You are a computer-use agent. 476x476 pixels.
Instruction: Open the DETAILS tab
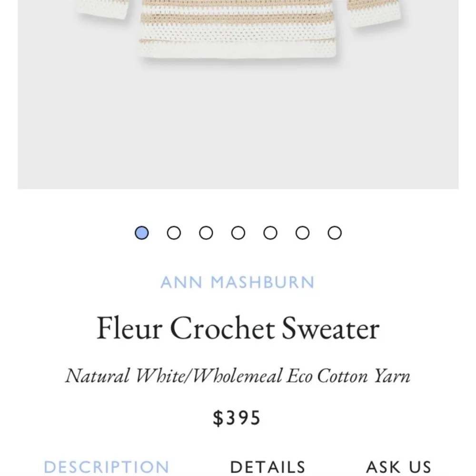tap(268, 466)
